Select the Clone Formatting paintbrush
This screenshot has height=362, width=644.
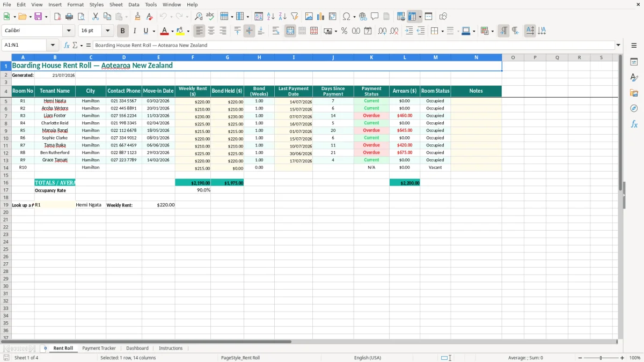pos(138,17)
